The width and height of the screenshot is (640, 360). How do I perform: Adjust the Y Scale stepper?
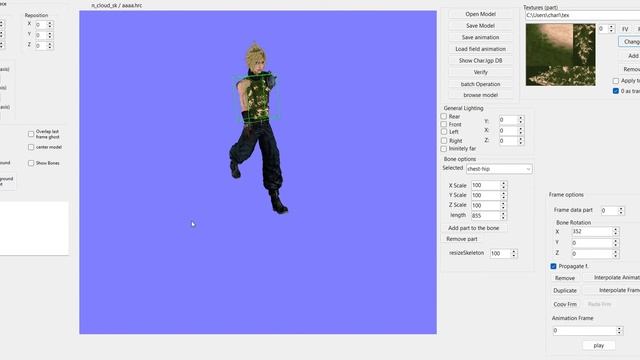click(x=503, y=195)
